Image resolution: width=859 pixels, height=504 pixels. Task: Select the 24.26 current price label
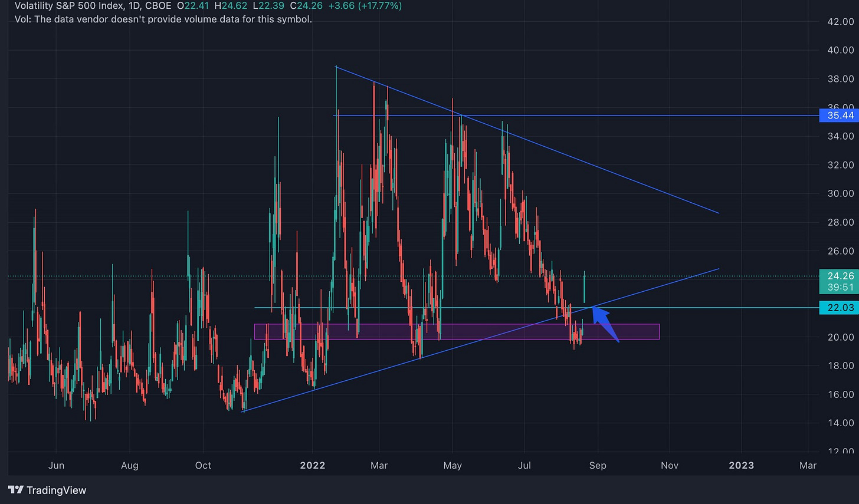[x=840, y=276]
